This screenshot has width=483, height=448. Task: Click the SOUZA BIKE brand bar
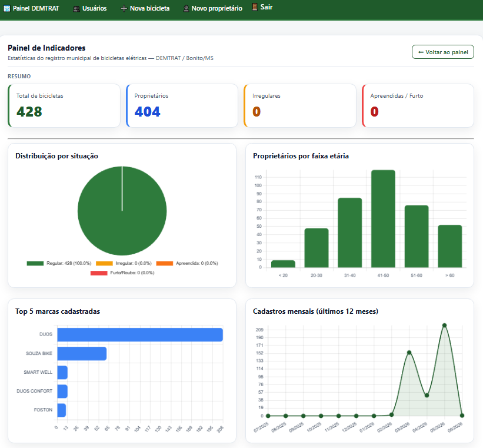(x=82, y=354)
